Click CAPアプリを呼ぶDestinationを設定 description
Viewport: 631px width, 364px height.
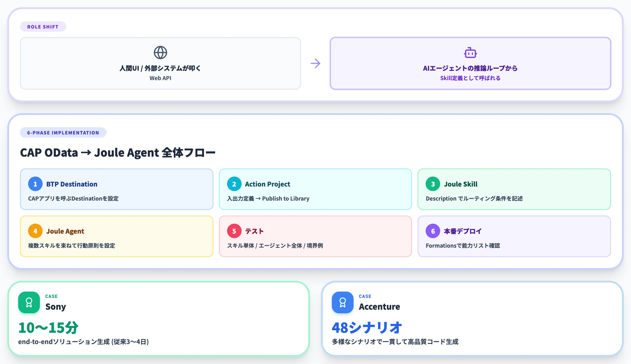click(73, 199)
